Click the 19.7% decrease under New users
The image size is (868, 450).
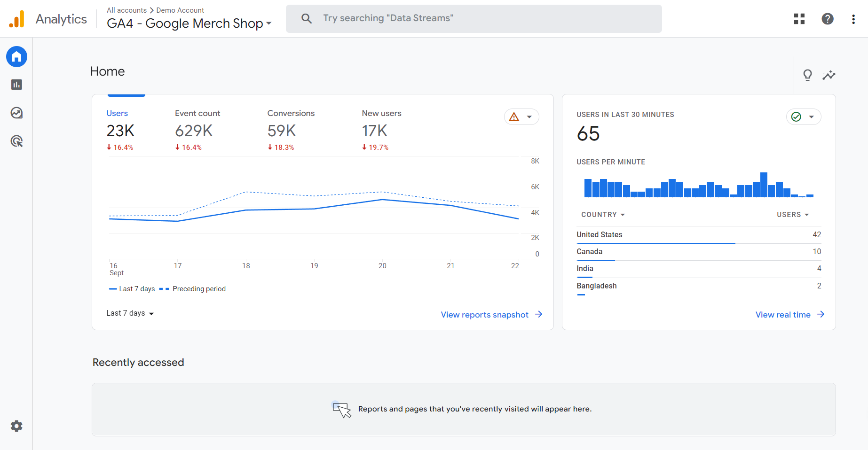[x=375, y=147]
